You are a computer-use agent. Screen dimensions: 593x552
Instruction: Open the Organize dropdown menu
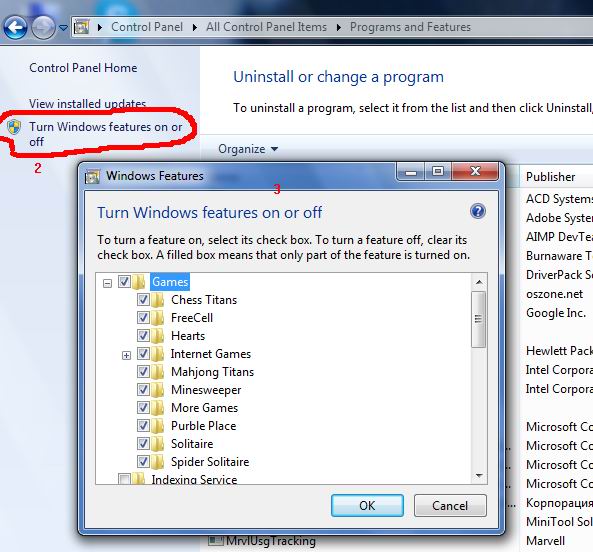(248, 149)
